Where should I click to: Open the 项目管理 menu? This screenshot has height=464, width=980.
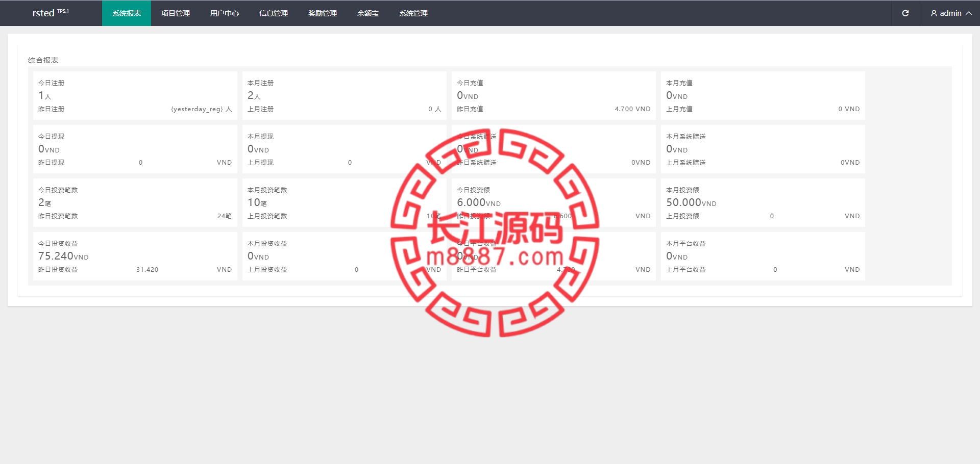(176, 13)
